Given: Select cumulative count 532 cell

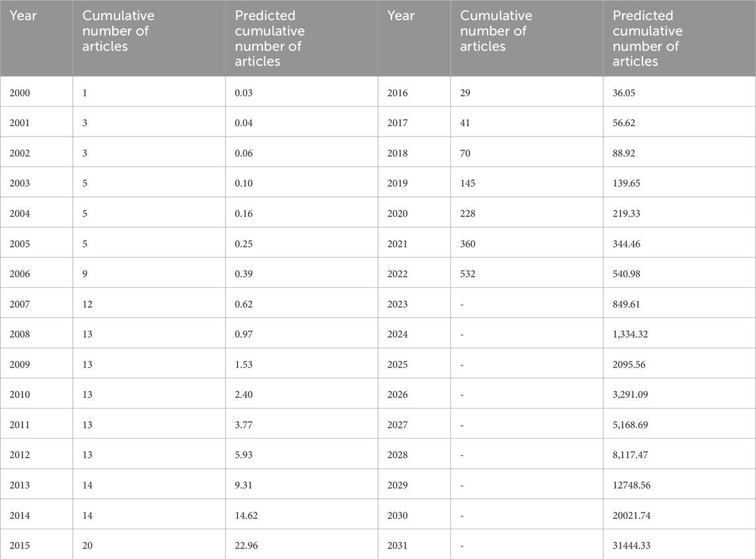Looking at the screenshot, I should pyautogui.click(x=467, y=274).
